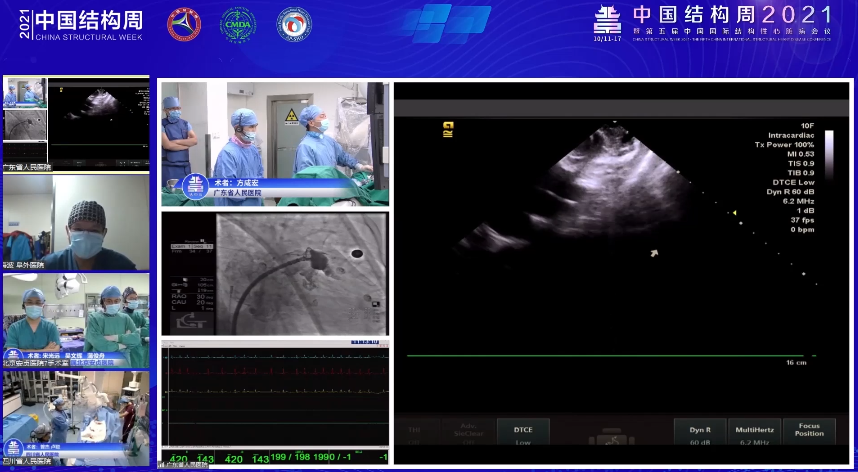The width and height of the screenshot is (858, 472).
Task: Click the grayscale bar on the ultrasound image
Action: pyautogui.click(x=827, y=152)
